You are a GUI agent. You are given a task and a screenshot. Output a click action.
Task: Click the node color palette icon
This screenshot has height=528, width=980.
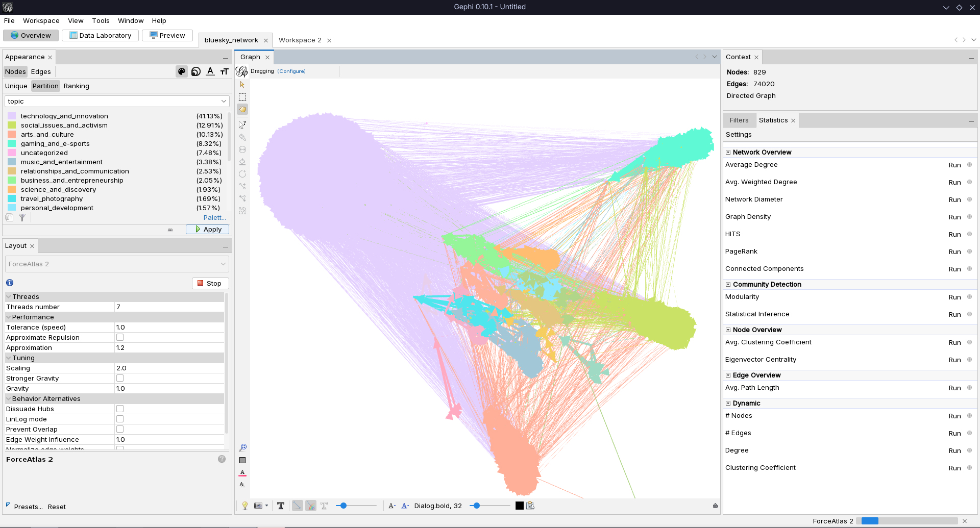coord(181,72)
